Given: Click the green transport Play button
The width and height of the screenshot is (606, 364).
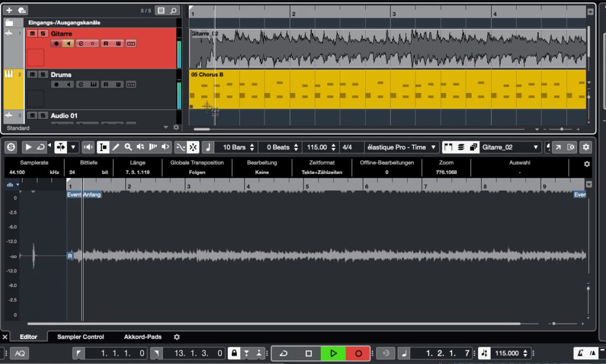Looking at the screenshot, I should coord(333,353).
